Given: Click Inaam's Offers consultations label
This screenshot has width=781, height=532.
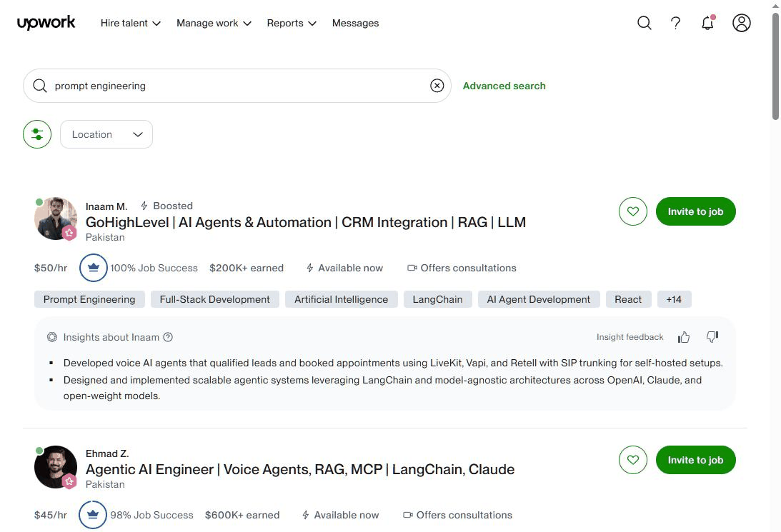Looking at the screenshot, I should click(462, 268).
